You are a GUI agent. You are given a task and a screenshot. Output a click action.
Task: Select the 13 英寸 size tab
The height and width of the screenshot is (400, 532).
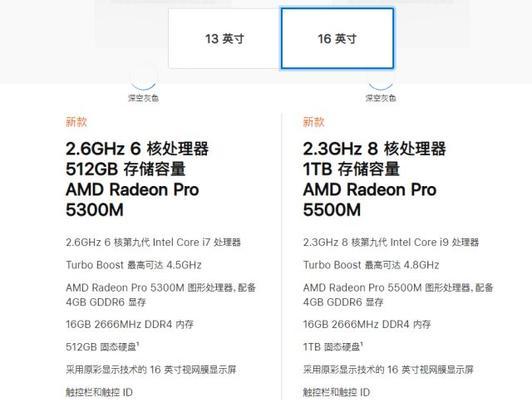point(225,39)
